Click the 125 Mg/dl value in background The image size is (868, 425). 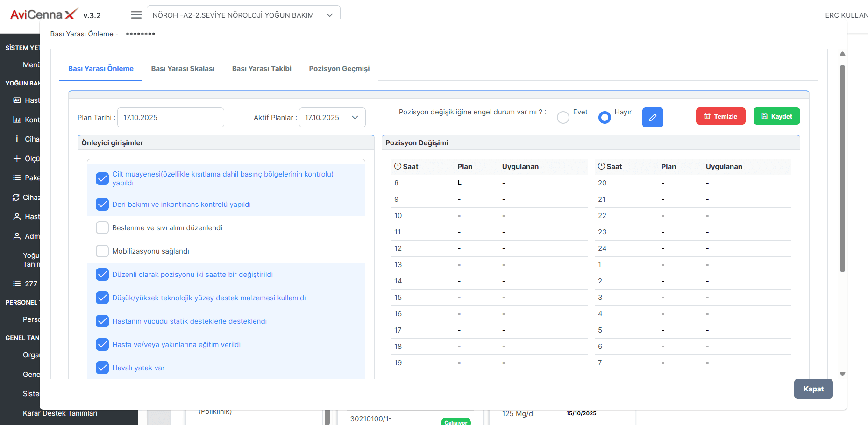518,414
